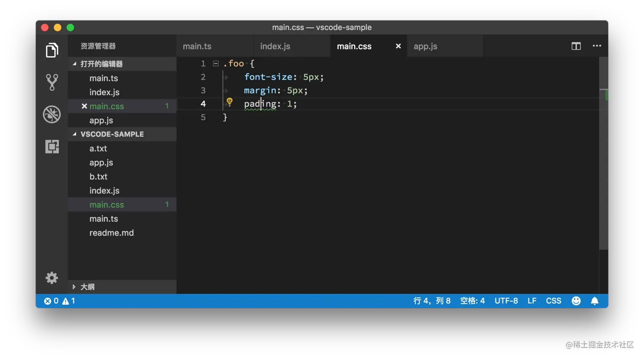
Task: Change encoding via UTF-8 indicator
Action: click(506, 301)
